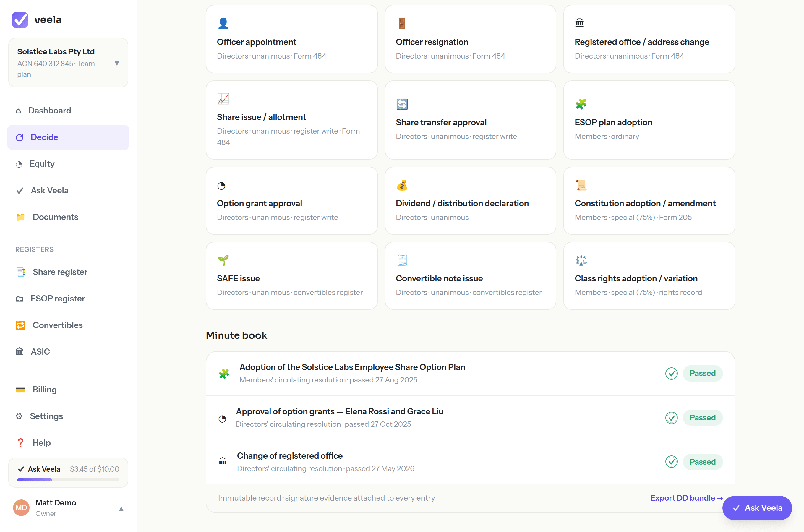Screen dimensions: 804x532
Task: Select Decide in the sidebar
Action: (68, 137)
